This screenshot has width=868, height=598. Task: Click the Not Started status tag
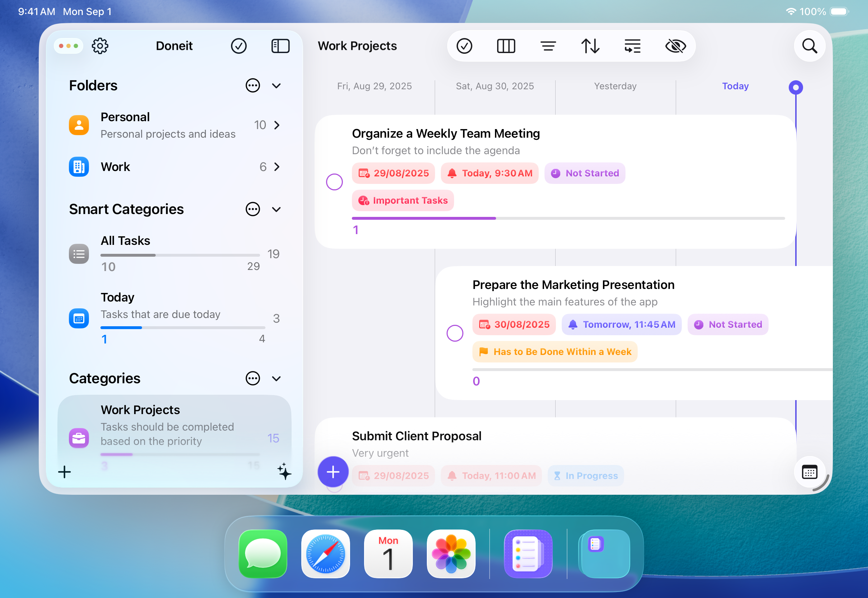point(585,174)
